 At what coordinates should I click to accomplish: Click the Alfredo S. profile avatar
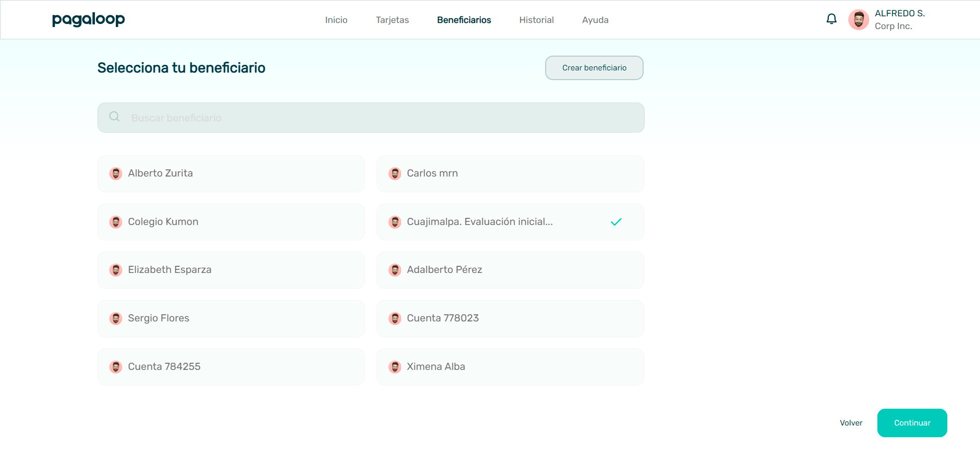[x=859, y=20]
